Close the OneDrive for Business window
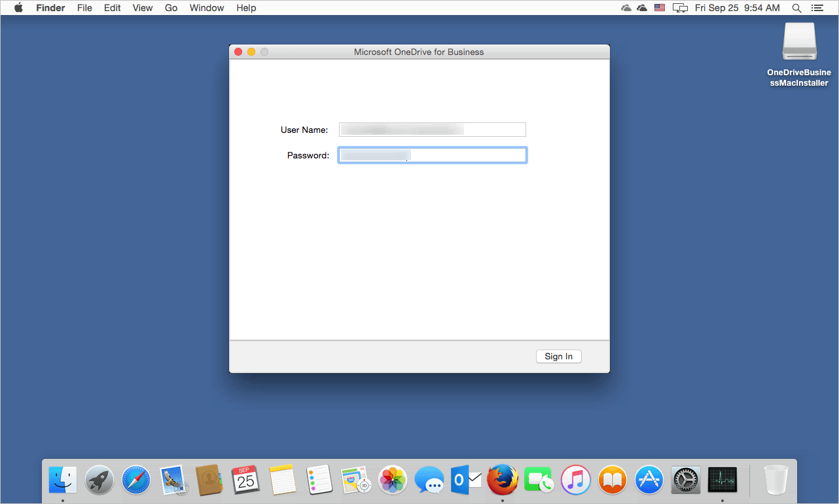 (238, 52)
